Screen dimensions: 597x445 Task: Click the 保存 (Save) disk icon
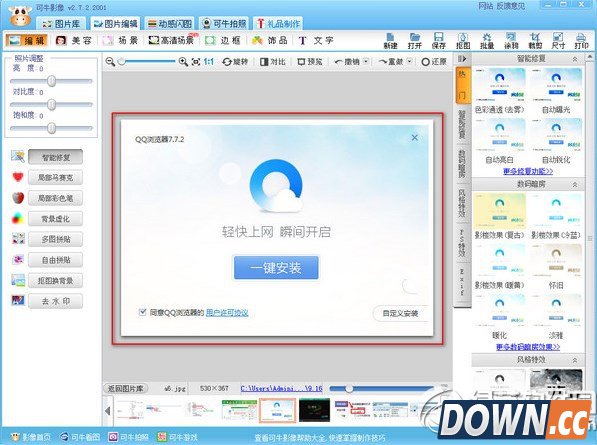pyautogui.click(x=439, y=41)
